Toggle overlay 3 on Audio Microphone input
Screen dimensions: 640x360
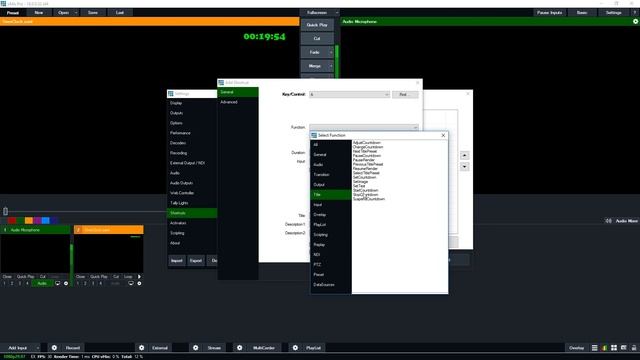click(20, 283)
